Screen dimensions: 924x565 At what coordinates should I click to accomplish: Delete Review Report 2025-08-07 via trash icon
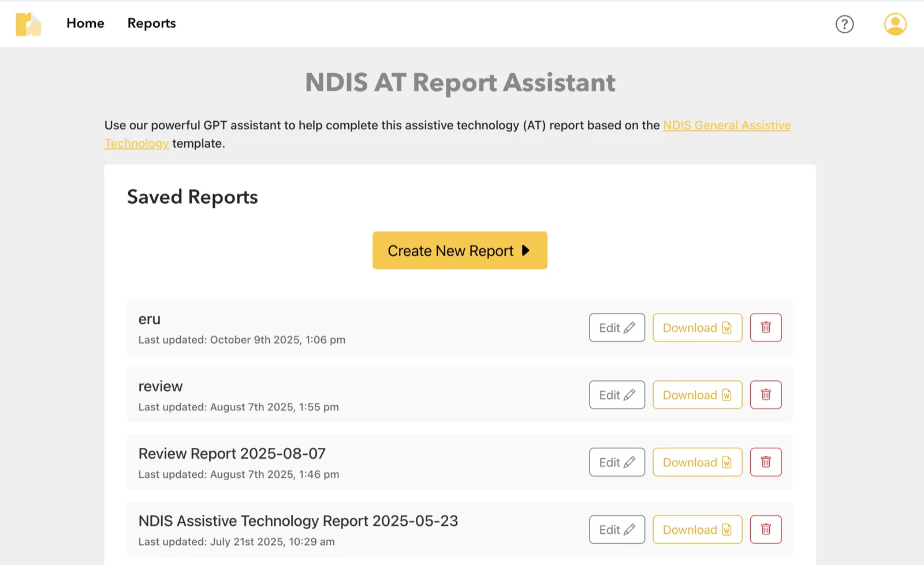pos(766,462)
